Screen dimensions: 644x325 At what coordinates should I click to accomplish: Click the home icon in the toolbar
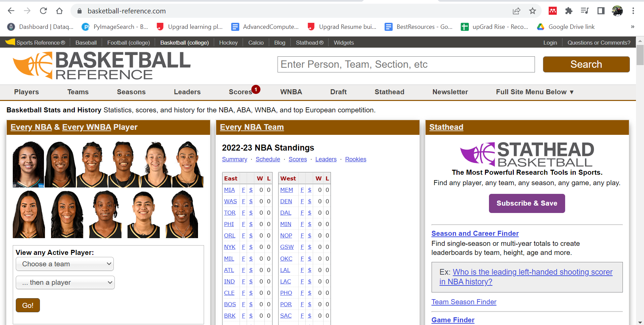pos(59,11)
